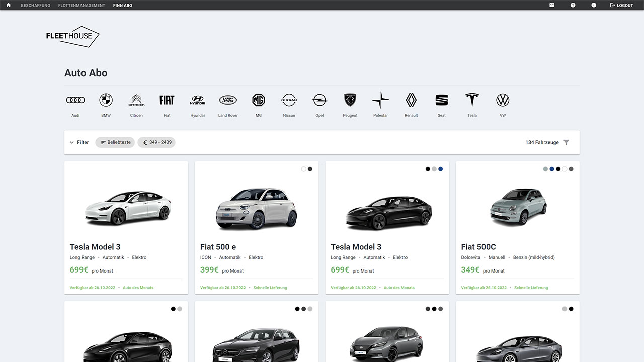Filter by Audi brand logo

75,100
